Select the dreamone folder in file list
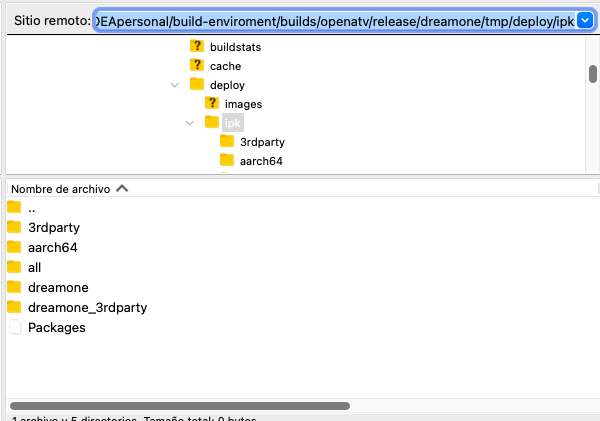600x421 pixels. (x=58, y=287)
